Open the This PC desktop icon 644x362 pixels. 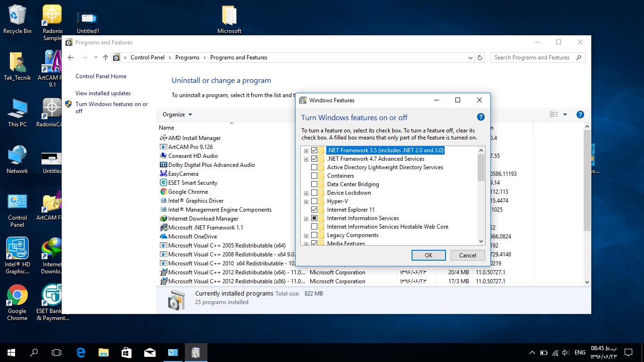(x=17, y=113)
